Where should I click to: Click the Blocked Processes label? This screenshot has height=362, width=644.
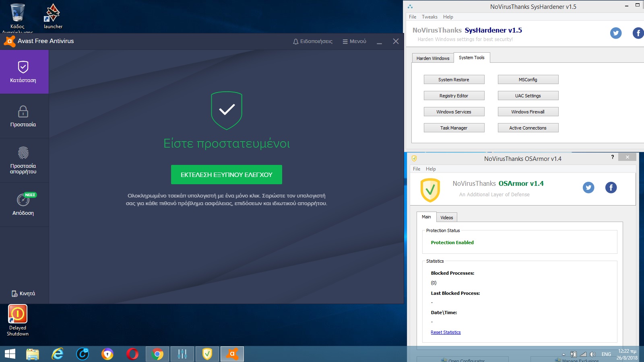(452, 273)
